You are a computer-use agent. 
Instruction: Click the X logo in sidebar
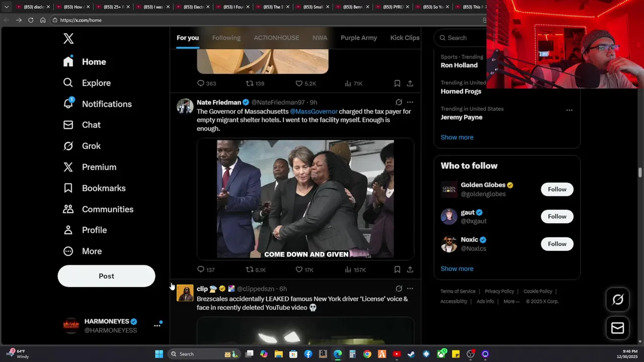point(68,39)
